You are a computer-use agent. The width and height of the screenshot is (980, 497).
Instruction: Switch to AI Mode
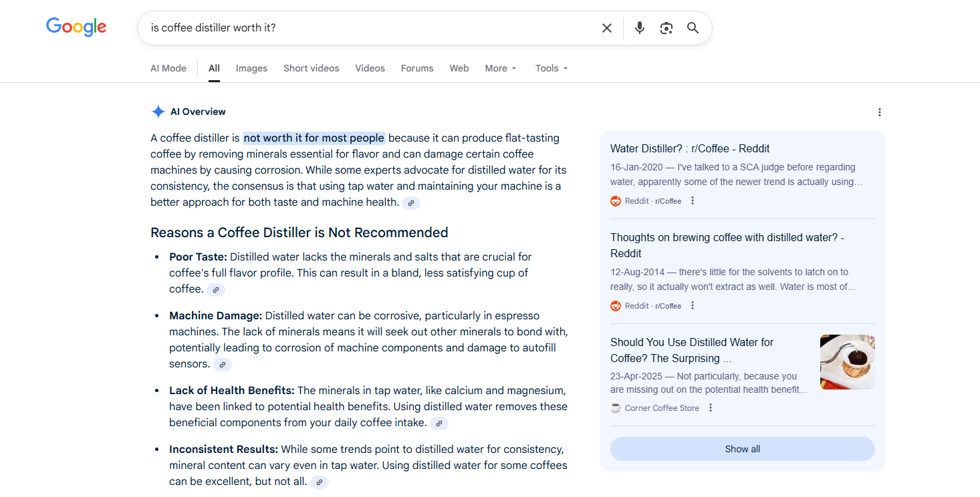point(168,68)
